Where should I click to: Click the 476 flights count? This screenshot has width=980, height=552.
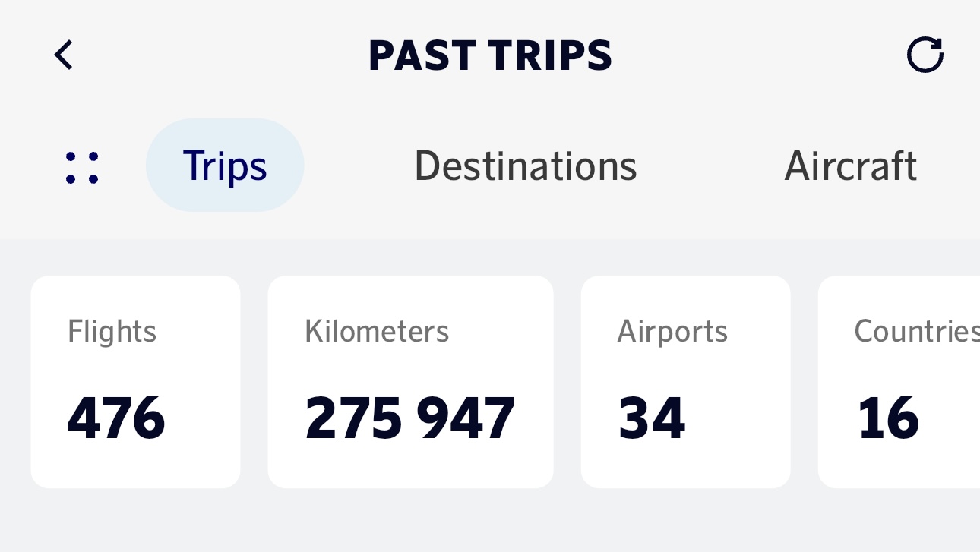pyautogui.click(x=115, y=418)
